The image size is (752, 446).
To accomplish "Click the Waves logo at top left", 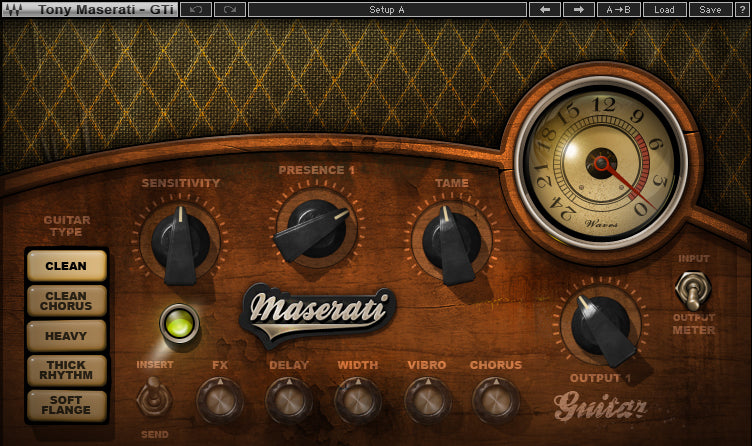I will [15, 9].
